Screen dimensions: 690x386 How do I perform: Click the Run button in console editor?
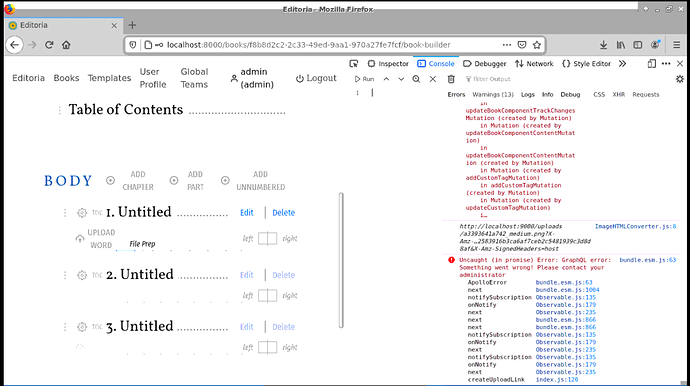[364, 79]
